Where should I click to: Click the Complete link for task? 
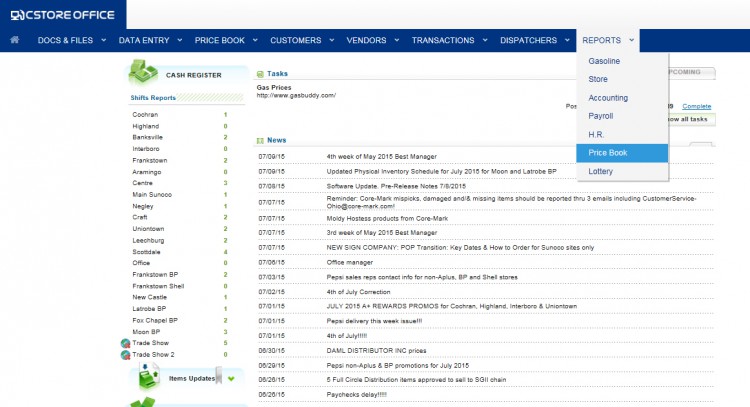(x=696, y=106)
